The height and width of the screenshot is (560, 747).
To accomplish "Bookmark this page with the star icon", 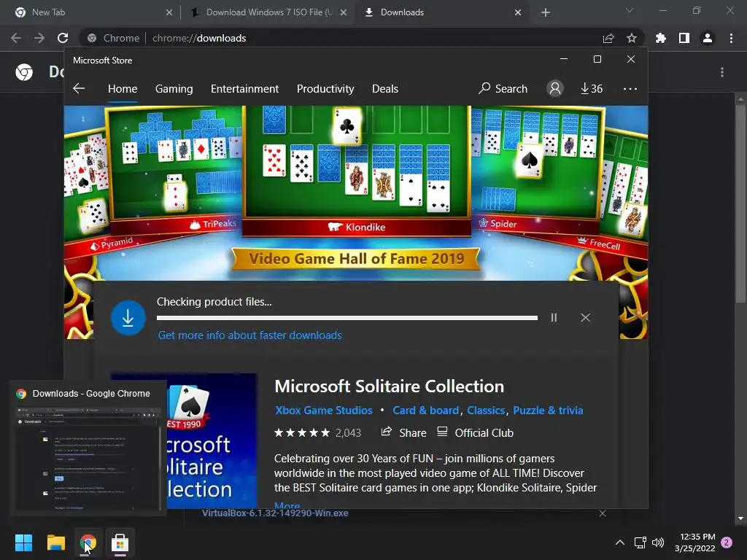I will [632, 38].
